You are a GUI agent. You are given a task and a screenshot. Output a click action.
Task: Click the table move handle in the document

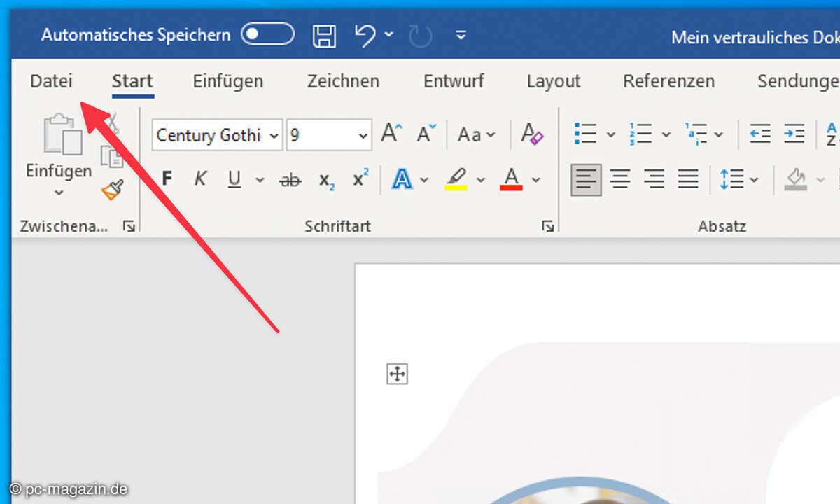point(397,374)
